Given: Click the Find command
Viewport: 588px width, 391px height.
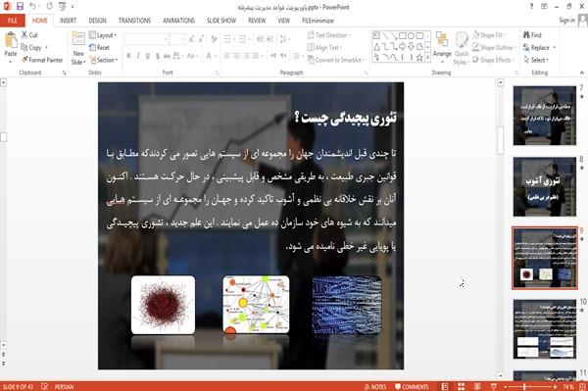Looking at the screenshot, I should [532, 35].
